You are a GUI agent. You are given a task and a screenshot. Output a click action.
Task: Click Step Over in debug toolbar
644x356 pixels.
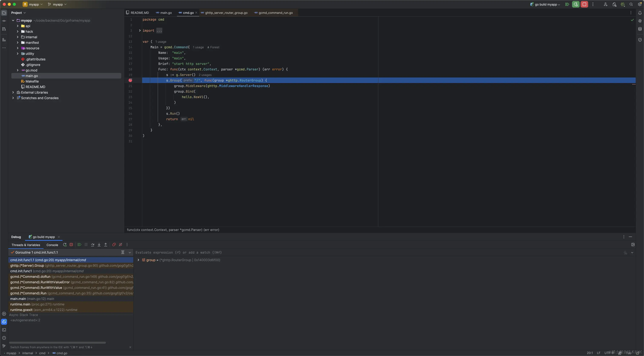pos(92,245)
